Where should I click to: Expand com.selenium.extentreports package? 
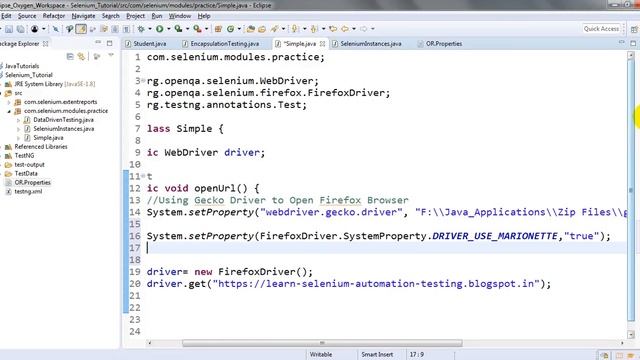(x=9, y=102)
